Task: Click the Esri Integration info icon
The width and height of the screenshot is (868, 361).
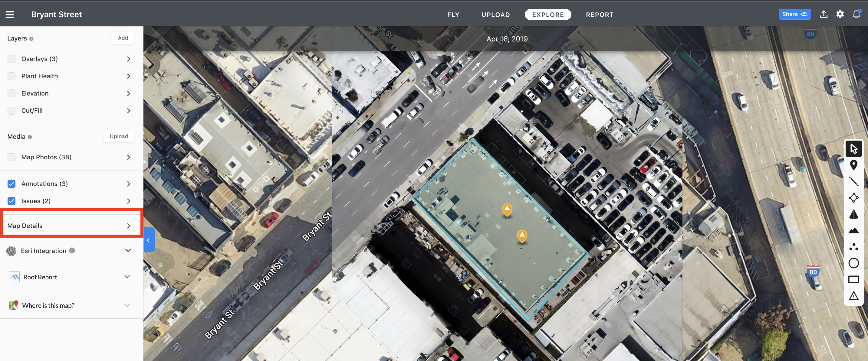Action: (72, 251)
